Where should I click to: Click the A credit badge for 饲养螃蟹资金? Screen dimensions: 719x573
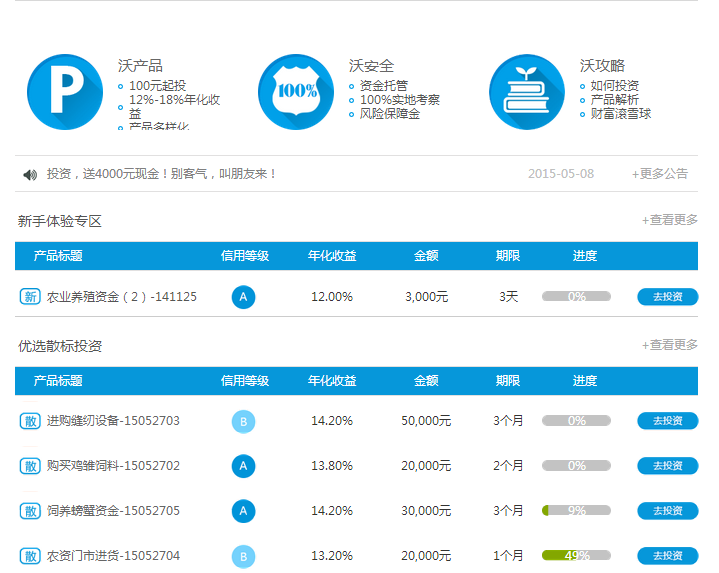243,511
